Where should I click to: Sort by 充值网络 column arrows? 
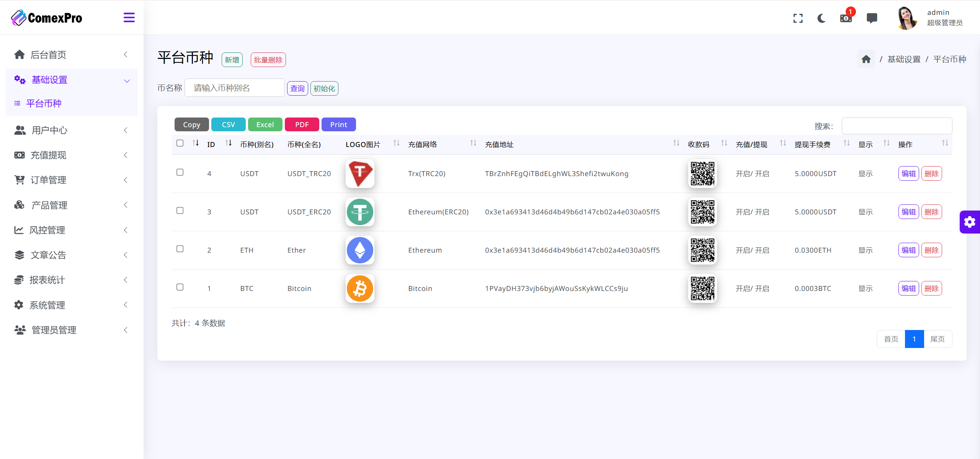click(x=474, y=143)
